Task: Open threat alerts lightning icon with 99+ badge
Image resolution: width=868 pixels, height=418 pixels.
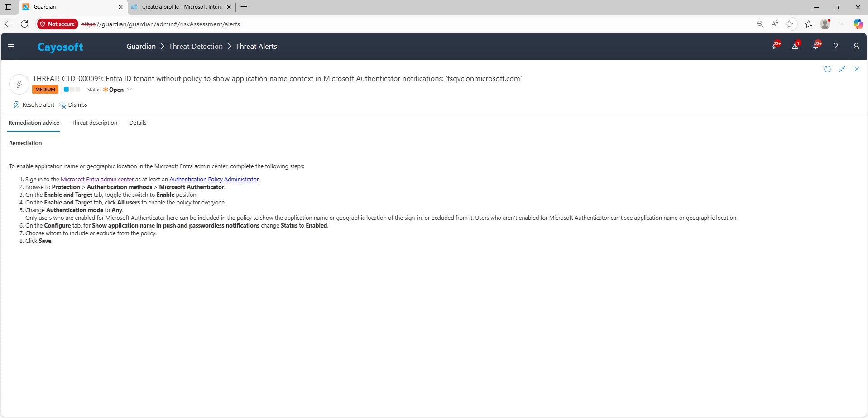Action: pyautogui.click(x=775, y=46)
